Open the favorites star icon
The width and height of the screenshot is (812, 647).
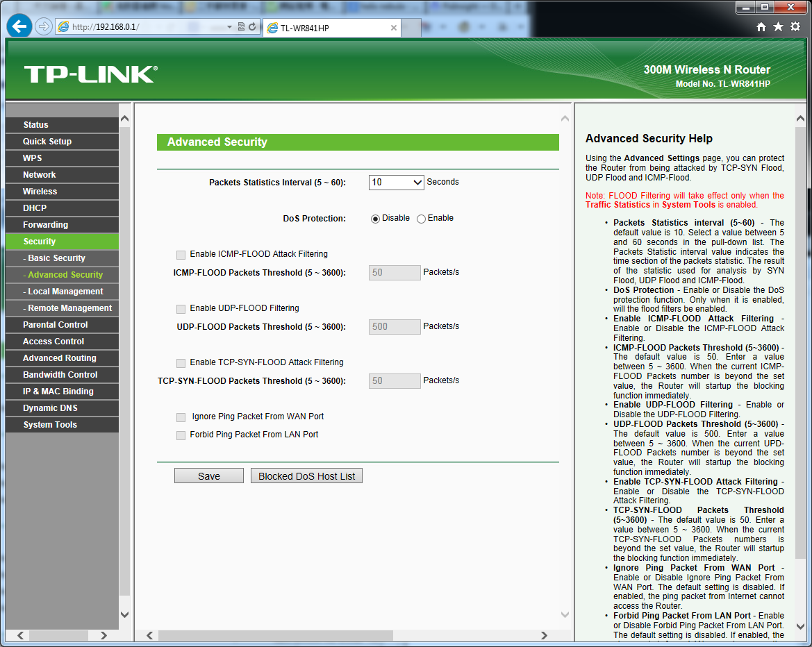778,26
